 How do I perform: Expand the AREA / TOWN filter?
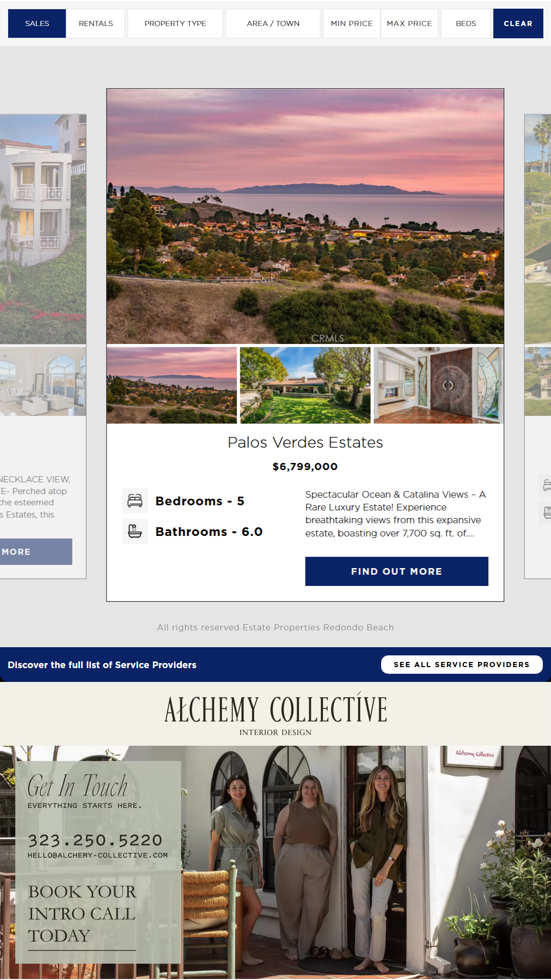[x=273, y=23]
